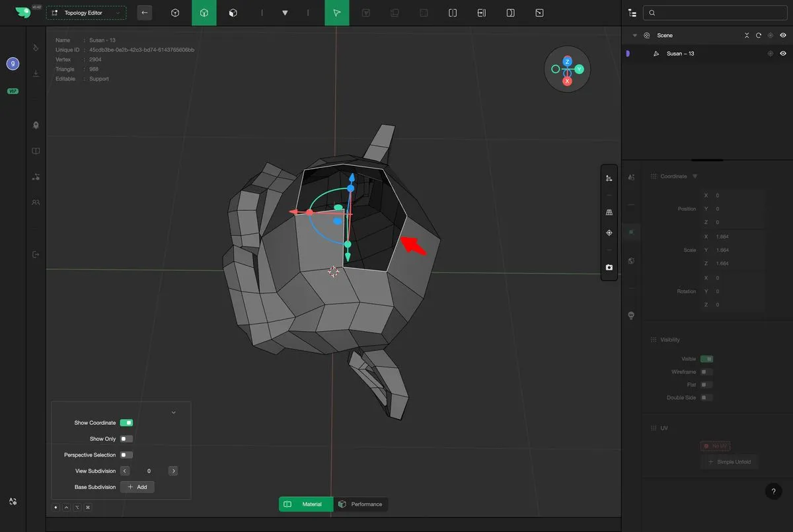Click the crosshair focus icon in viewport toolbar
This screenshot has height=532, width=793.
(x=609, y=233)
